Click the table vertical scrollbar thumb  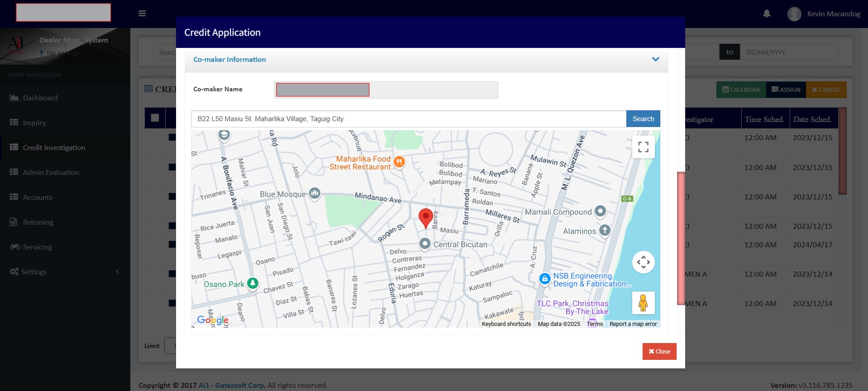[x=842, y=151]
